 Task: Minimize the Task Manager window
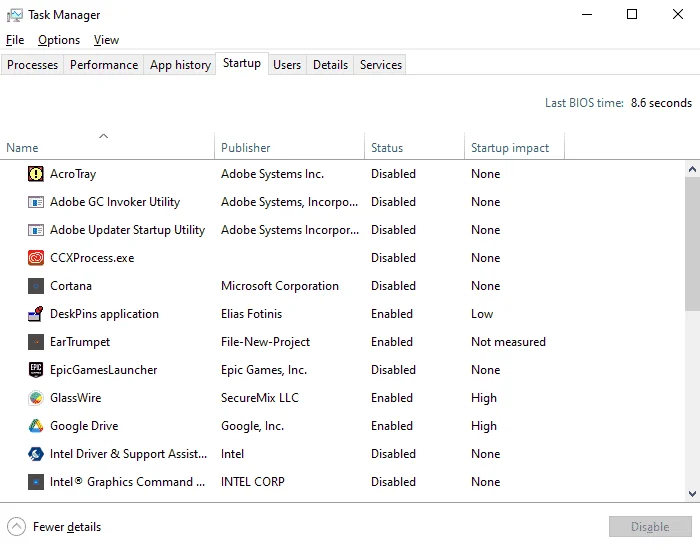point(587,15)
